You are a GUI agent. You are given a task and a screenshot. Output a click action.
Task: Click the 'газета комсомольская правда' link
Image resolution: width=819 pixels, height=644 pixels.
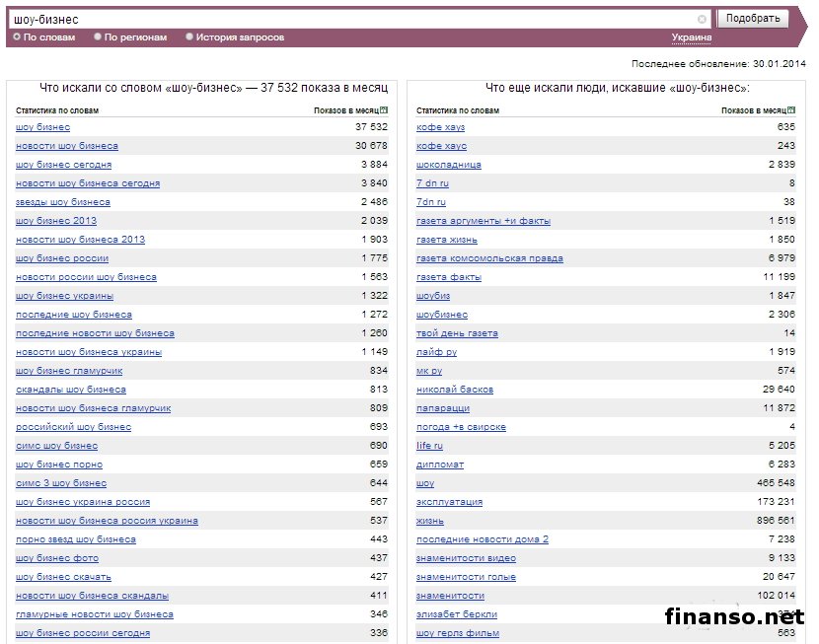pos(489,258)
